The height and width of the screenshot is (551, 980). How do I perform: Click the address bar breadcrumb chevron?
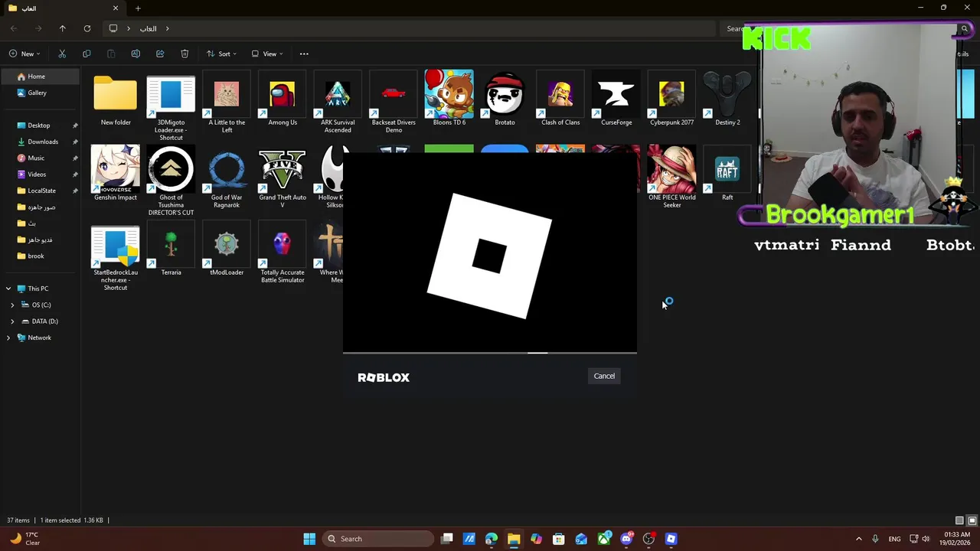[x=167, y=28]
